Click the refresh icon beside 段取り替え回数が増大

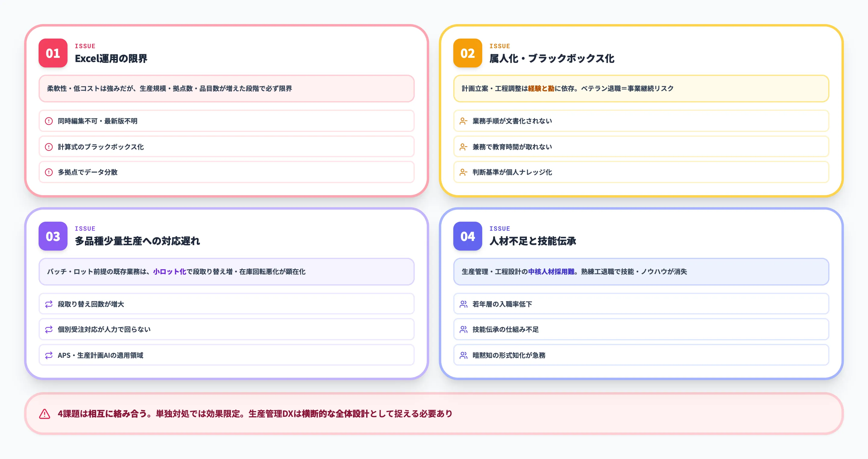[49, 304]
